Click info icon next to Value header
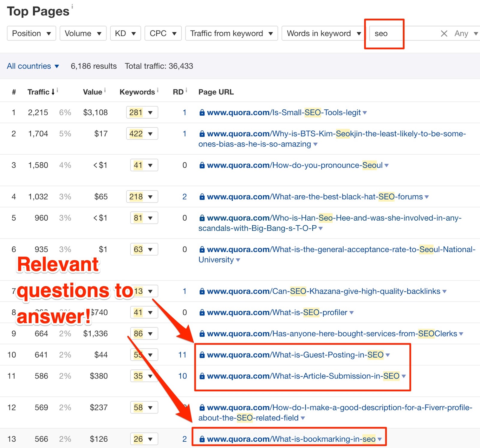The height and width of the screenshot is (448, 480). coord(105,90)
